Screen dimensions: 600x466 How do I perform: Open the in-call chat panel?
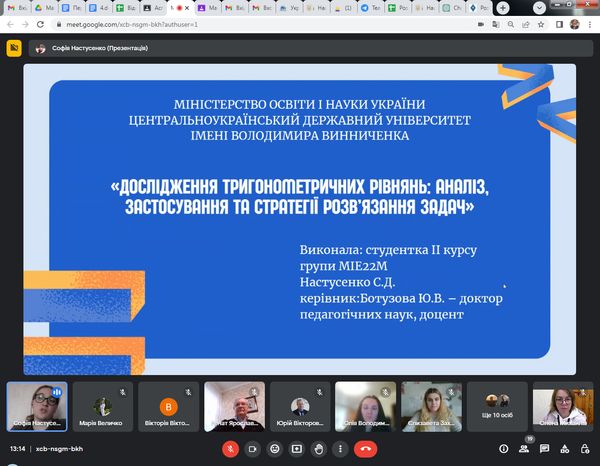tap(547, 449)
